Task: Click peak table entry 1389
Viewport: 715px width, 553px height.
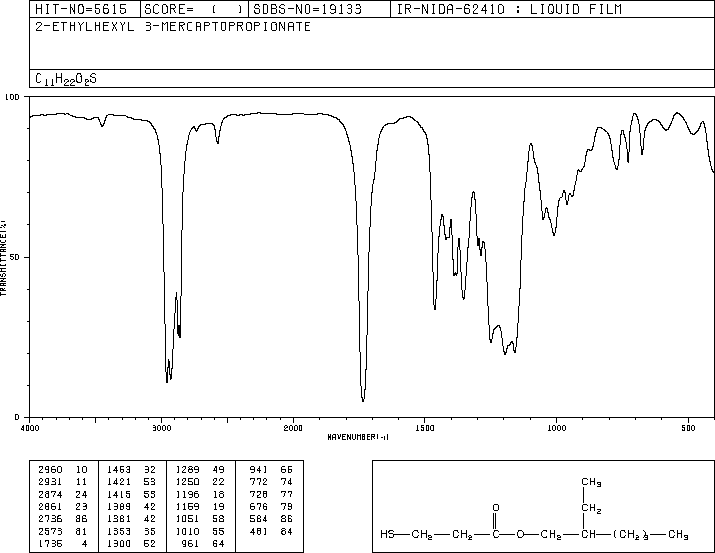Action: [x=119, y=506]
